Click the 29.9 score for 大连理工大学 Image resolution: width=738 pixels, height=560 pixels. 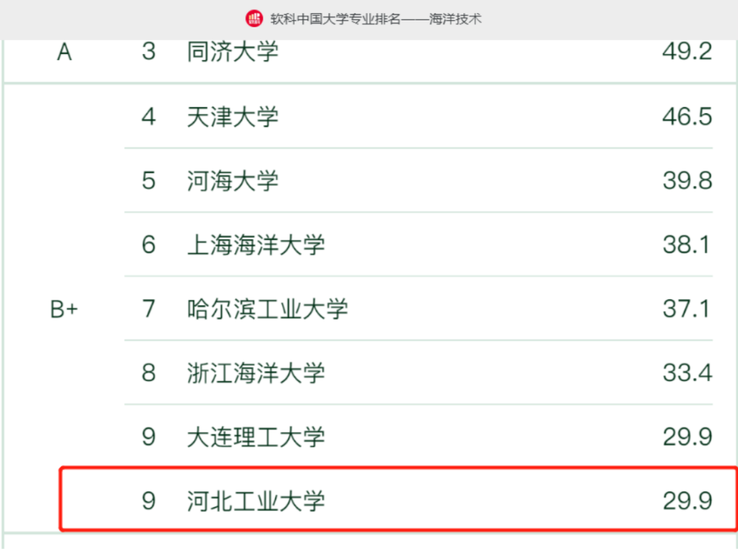(x=687, y=437)
